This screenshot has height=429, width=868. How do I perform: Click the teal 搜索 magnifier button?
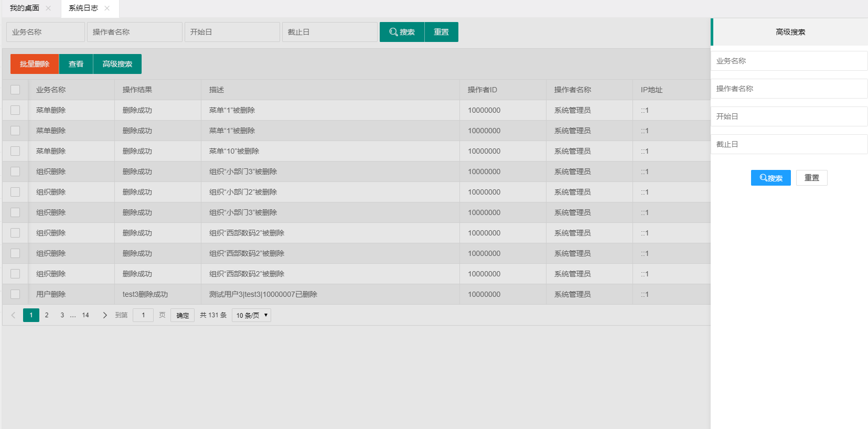tap(402, 32)
